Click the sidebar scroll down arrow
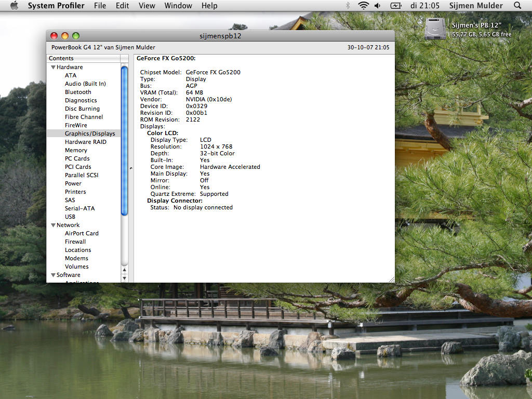 (x=125, y=278)
